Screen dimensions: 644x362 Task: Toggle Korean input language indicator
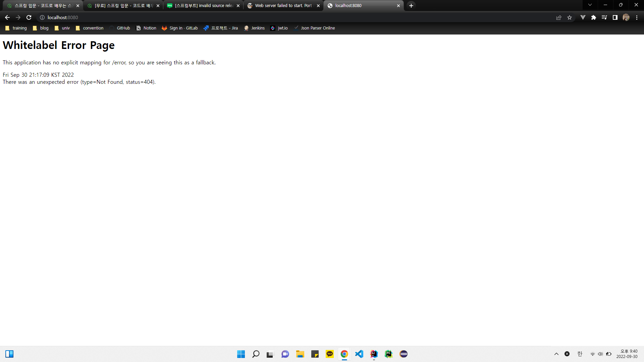point(580,354)
